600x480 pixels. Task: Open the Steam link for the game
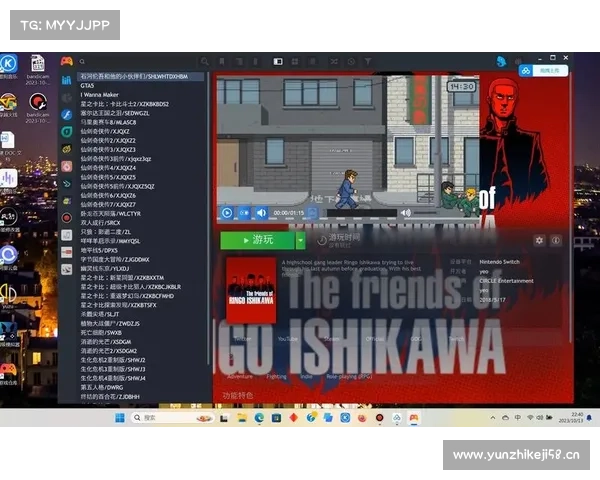(x=331, y=339)
